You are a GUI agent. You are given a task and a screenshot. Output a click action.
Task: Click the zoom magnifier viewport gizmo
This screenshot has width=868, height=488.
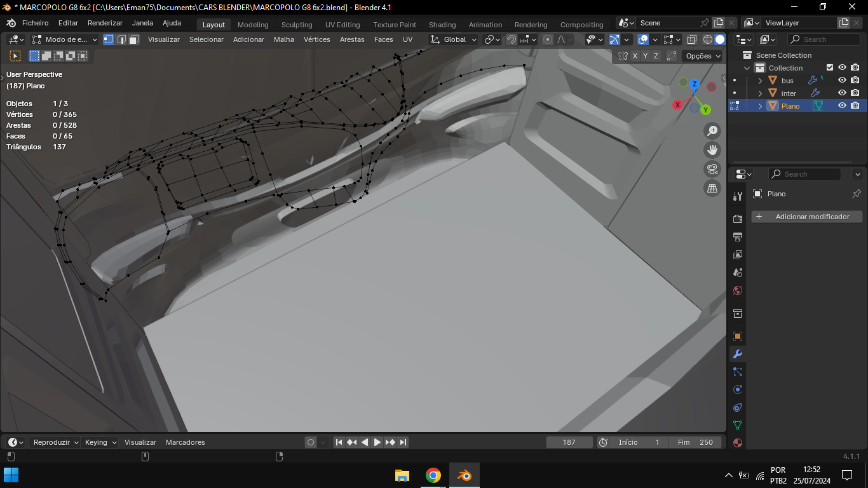[712, 131]
